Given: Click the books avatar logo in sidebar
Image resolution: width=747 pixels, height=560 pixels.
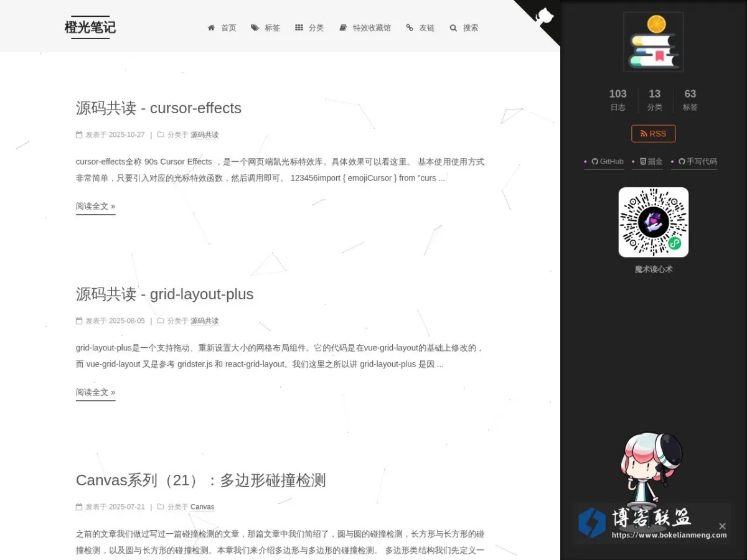Looking at the screenshot, I should 654,42.
